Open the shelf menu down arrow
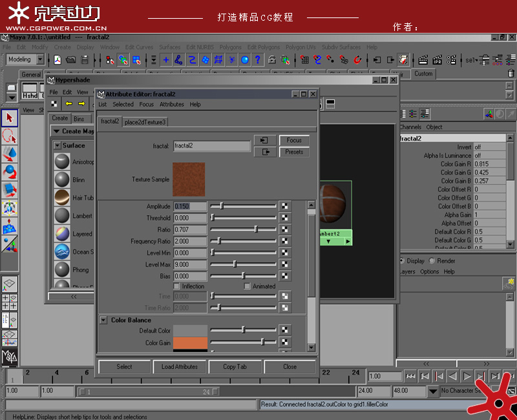This screenshot has height=420, width=517. point(12,98)
